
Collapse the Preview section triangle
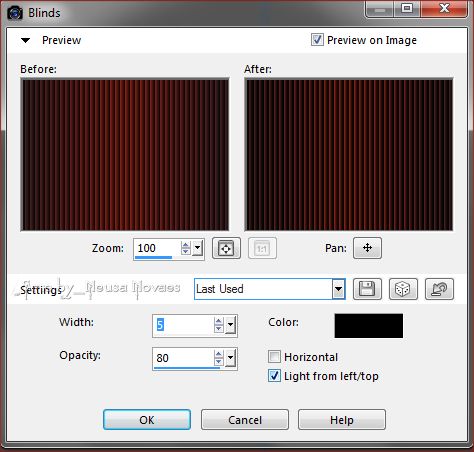coord(25,41)
